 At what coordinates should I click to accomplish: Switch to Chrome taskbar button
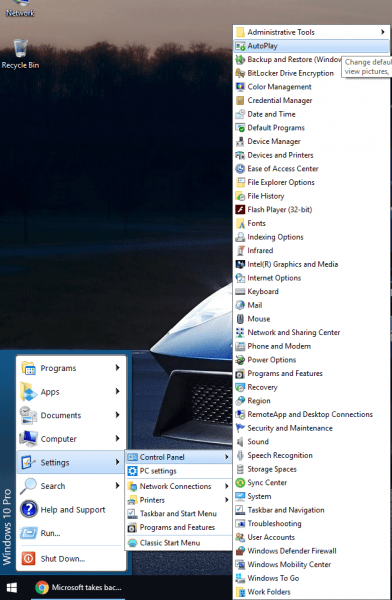[78, 587]
